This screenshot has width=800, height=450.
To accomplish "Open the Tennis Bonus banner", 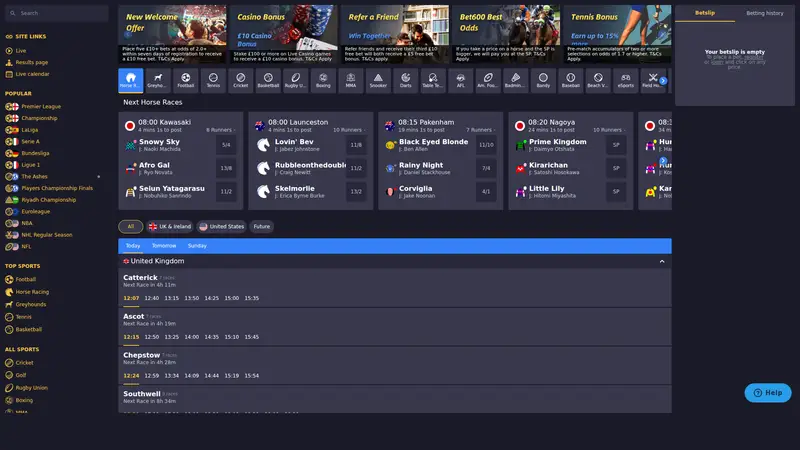I will pyautogui.click(x=617, y=34).
